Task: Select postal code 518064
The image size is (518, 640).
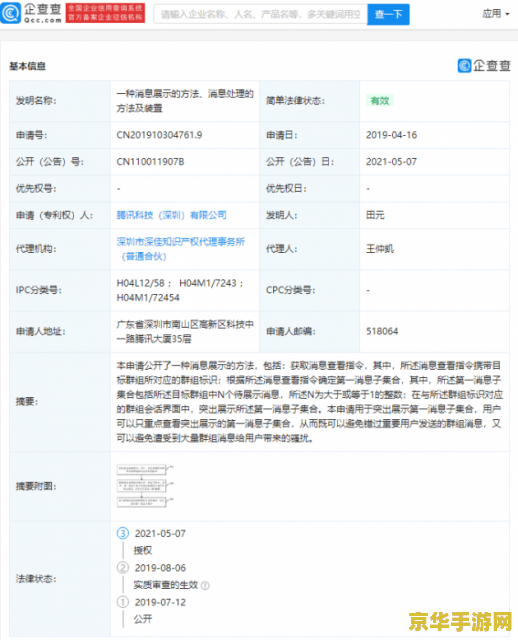Action: click(x=382, y=331)
